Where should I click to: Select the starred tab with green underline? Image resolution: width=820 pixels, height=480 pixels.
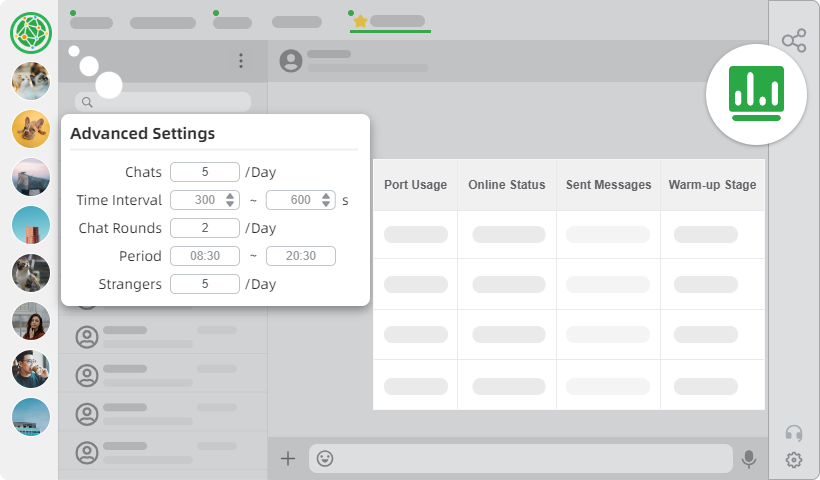click(390, 21)
